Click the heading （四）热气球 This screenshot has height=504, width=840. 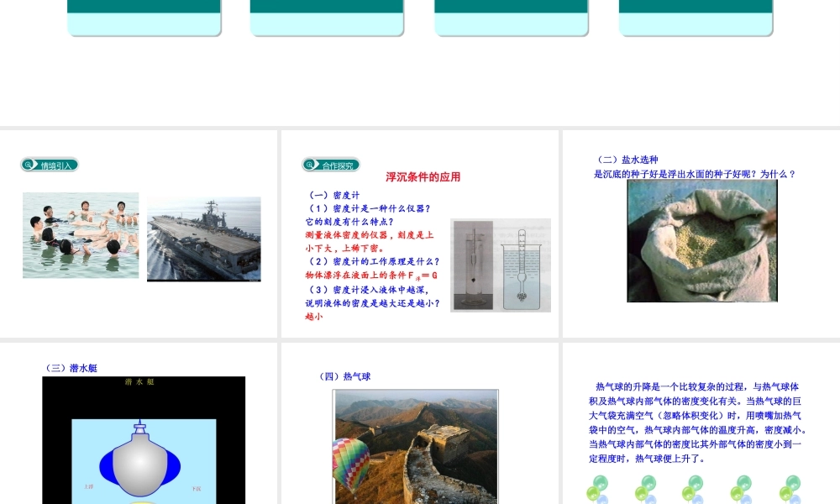coord(344,376)
